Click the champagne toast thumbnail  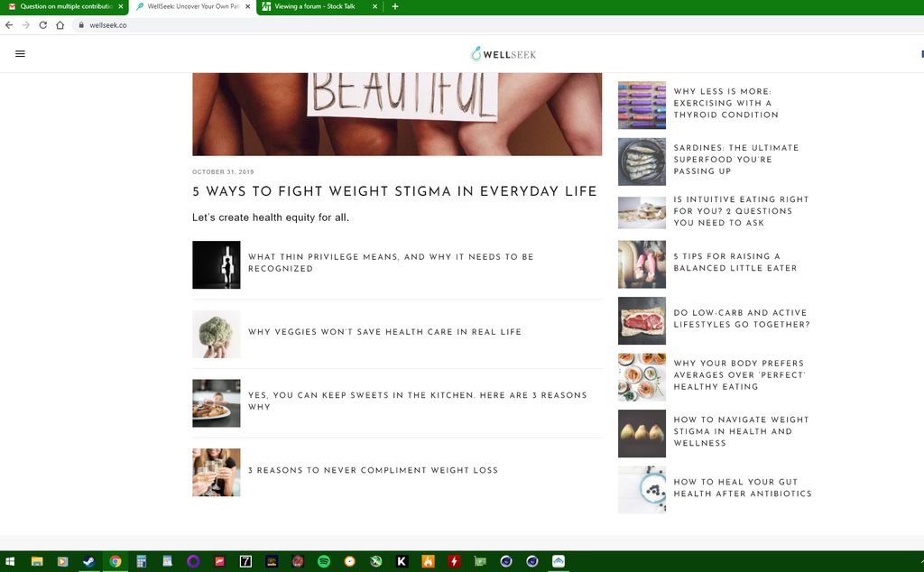point(217,473)
